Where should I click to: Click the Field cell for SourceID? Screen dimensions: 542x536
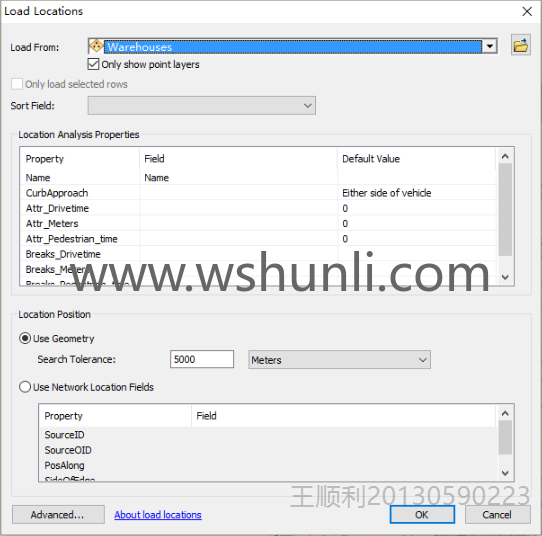344,435
